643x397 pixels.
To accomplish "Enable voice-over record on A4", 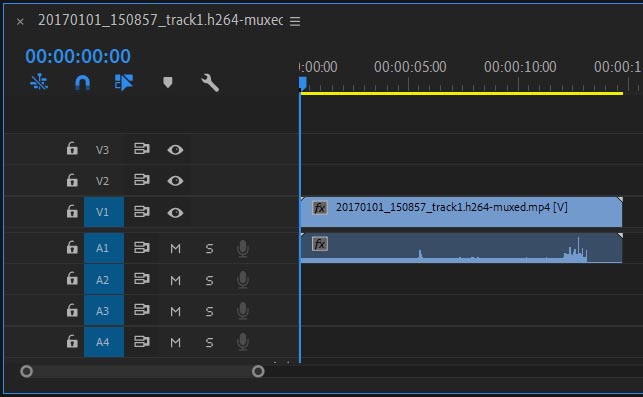I will (x=243, y=342).
